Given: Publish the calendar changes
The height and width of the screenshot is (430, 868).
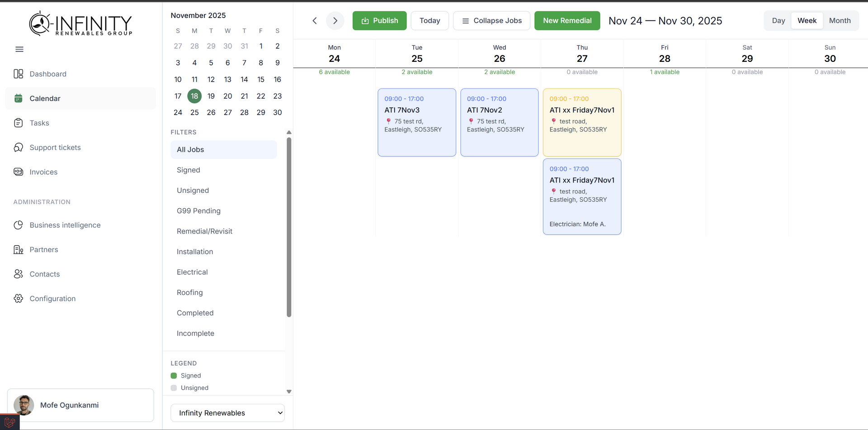Looking at the screenshot, I should [379, 20].
